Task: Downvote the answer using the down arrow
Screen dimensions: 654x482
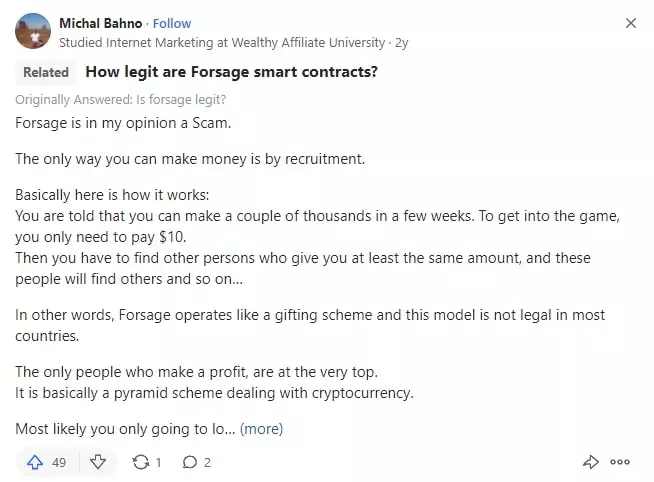Action: click(98, 462)
